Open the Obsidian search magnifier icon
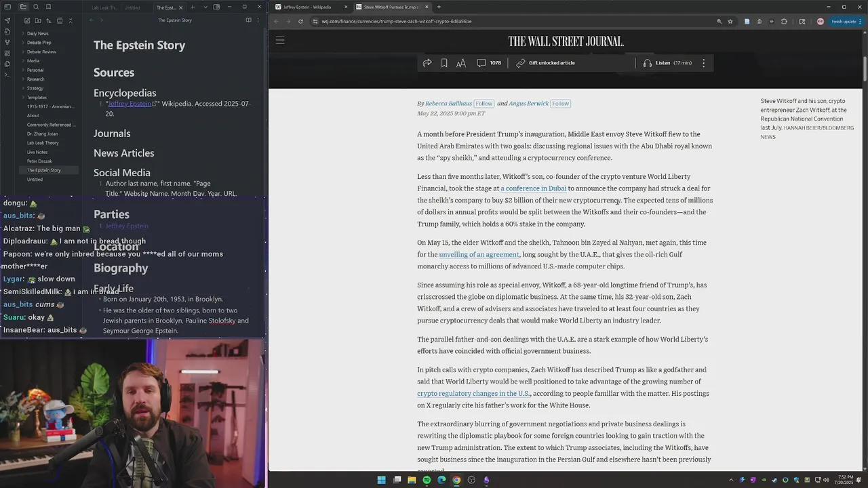868x488 pixels. (x=36, y=7)
